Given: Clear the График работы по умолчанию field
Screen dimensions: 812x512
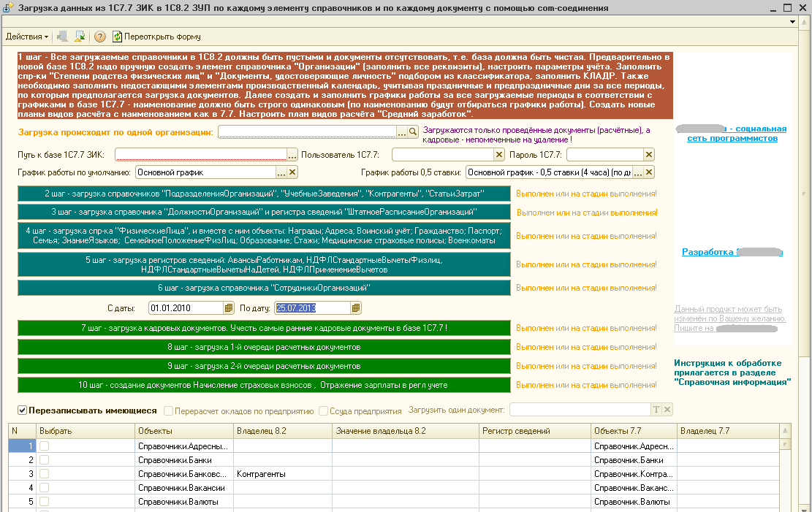Looking at the screenshot, I should [x=292, y=172].
